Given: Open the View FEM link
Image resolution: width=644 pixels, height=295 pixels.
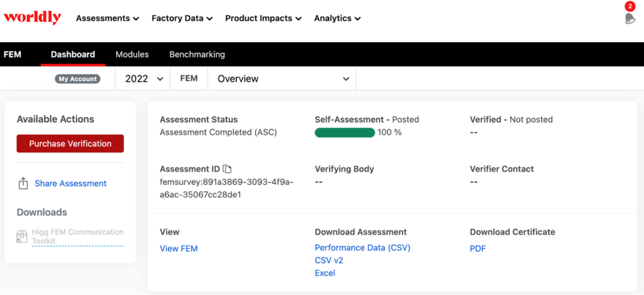Looking at the screenshot, I should point(179,248).
